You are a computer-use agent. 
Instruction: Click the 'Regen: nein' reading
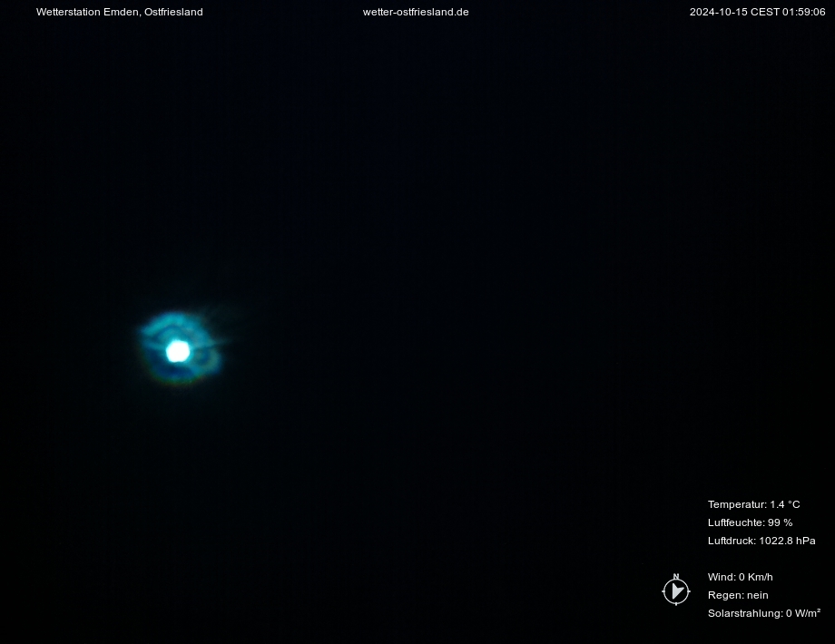point(738,595)
